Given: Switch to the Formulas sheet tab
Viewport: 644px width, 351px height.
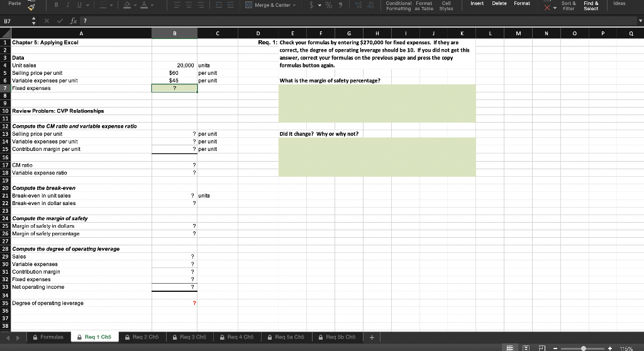Looking at the screenshot, I should pos(48,337).
